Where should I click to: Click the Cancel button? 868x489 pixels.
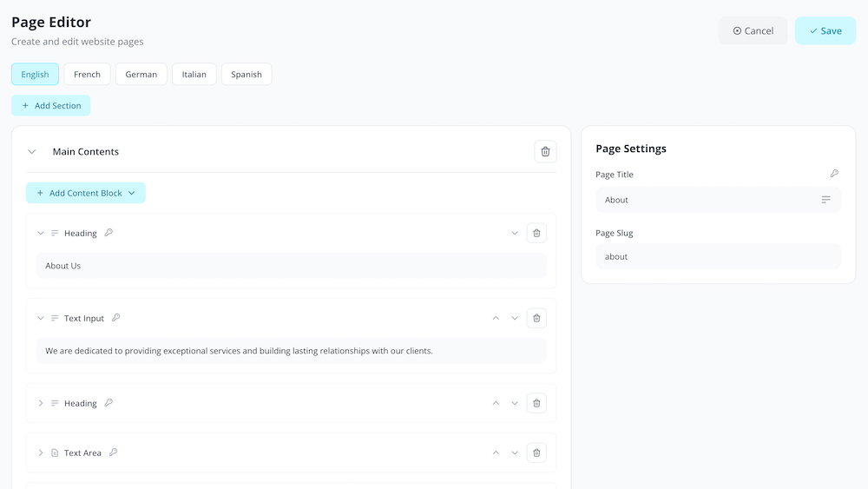[x=753, y=30]
